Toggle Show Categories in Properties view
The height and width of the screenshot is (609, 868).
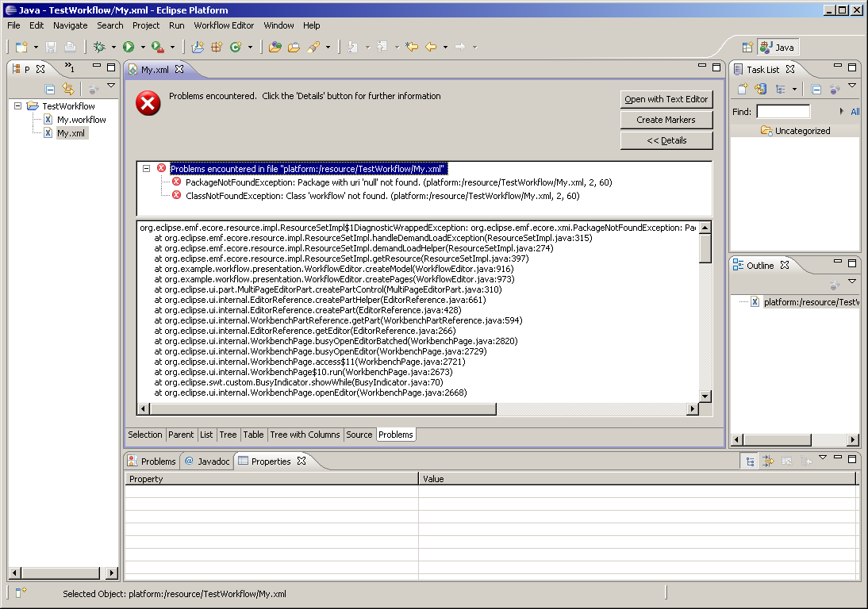[x=750, y=462]
